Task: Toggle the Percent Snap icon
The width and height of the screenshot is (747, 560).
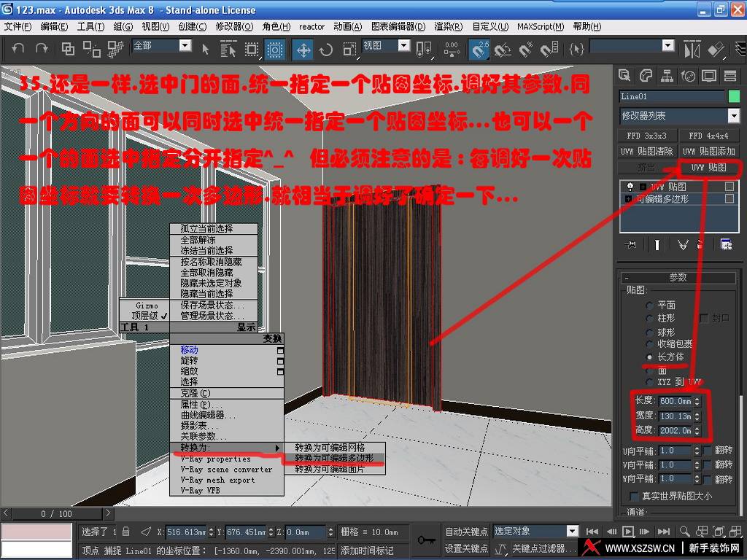Action: pos(526,49)
